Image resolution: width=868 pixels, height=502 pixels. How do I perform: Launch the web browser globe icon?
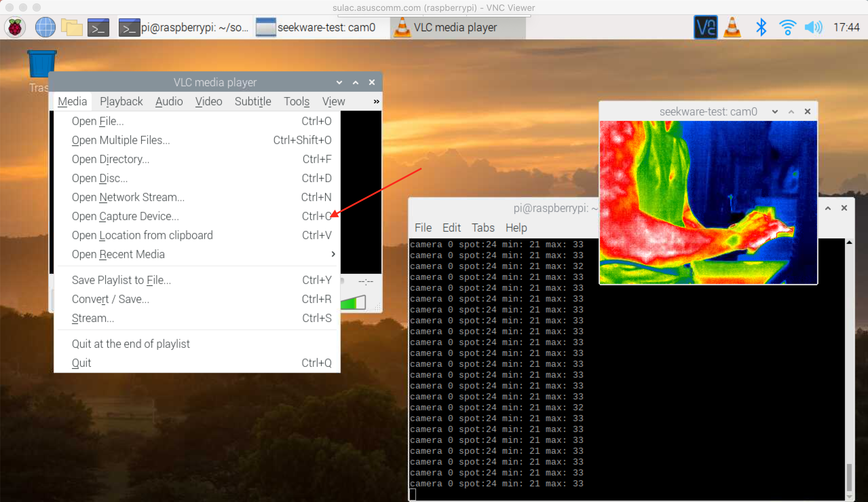45,27
